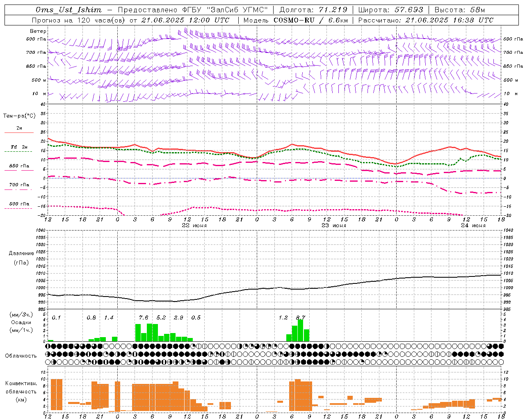The height and width of the screenshot is (420, 525).
Task: Click the station name Oms_Ust_Ishim
Action: (68, 10)
